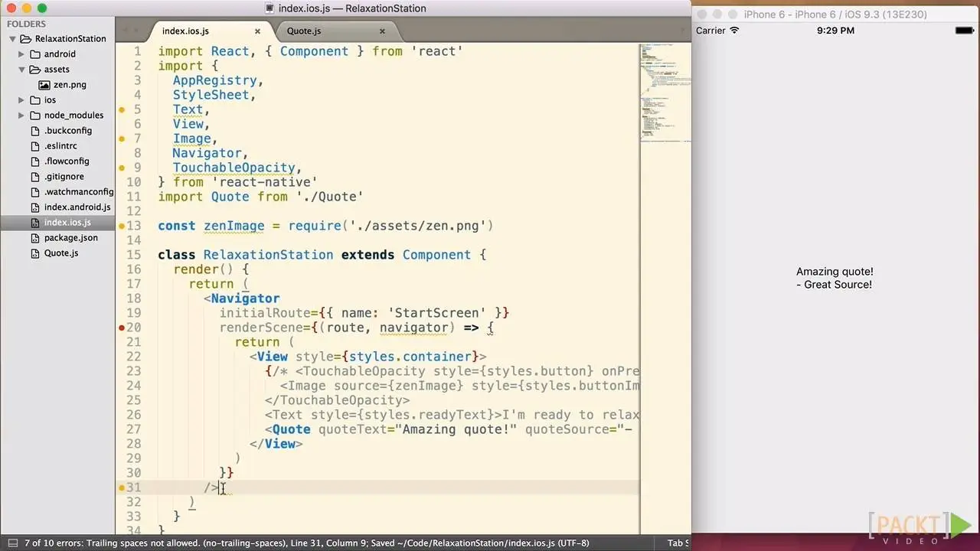
Task: Select the android folder in sidebar
Action: [x=60, y=54]
